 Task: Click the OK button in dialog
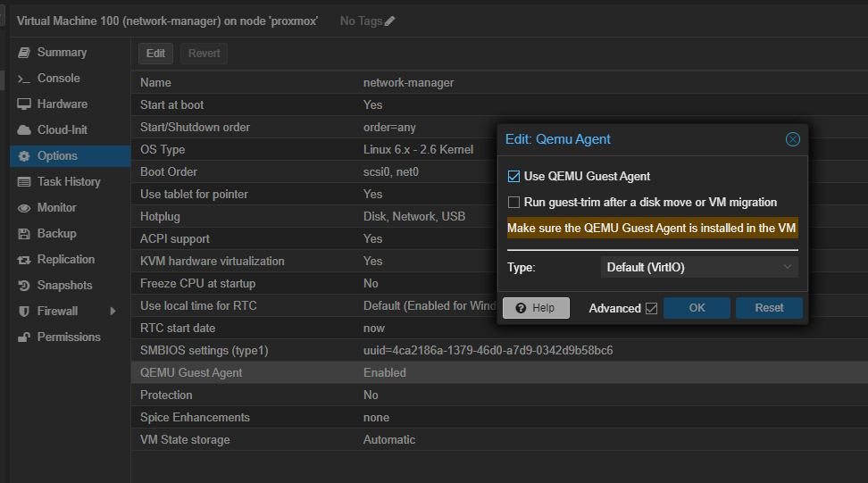click(697, 308)
